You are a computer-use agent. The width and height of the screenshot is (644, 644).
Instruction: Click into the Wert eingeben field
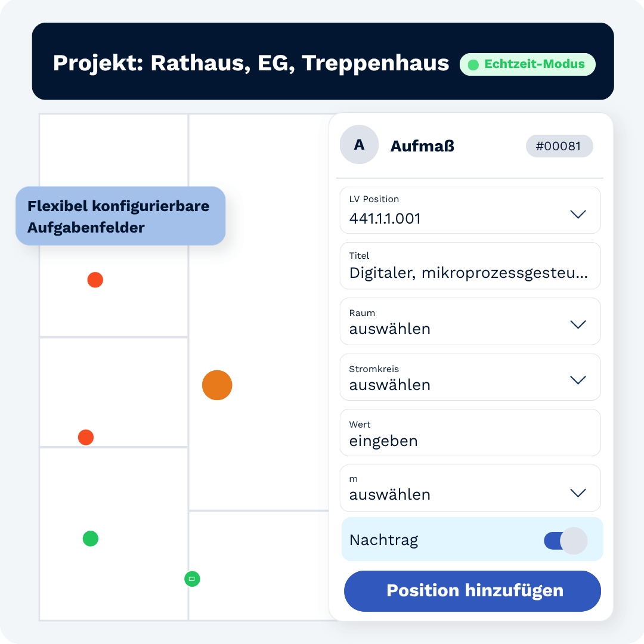click(x=470, y=432)
